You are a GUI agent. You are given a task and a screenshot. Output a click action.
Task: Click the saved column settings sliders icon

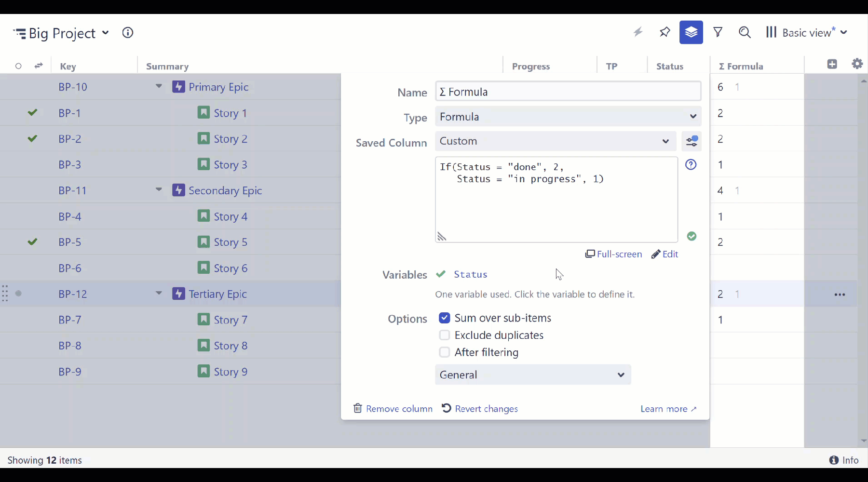(692, 141)
